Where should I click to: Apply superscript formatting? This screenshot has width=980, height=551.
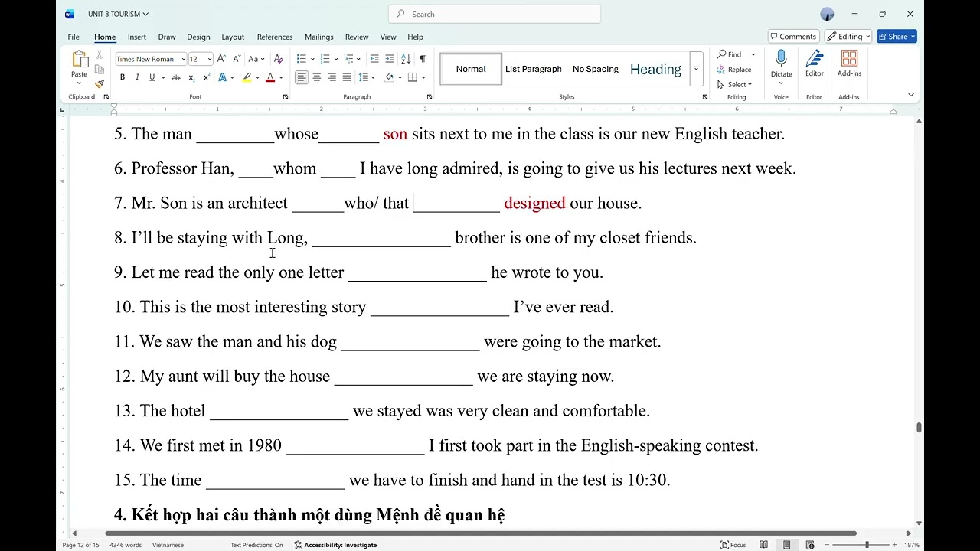[x=206, y=77]
